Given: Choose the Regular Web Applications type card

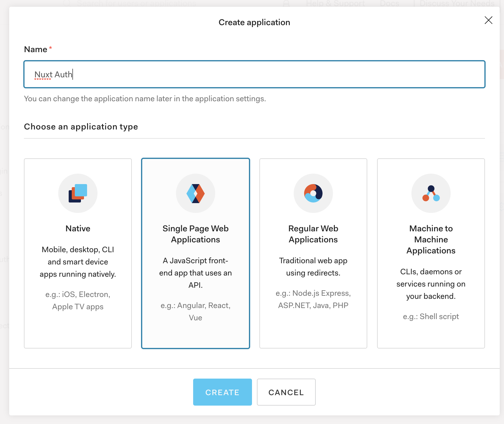Looking at the screenshot, I should pyautogui.click(x=313, y=253).
